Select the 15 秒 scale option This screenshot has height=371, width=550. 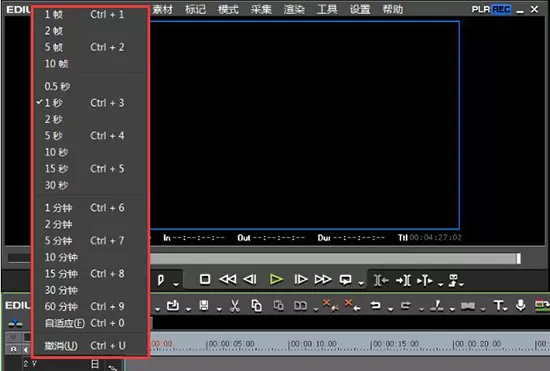pos(91,169)
